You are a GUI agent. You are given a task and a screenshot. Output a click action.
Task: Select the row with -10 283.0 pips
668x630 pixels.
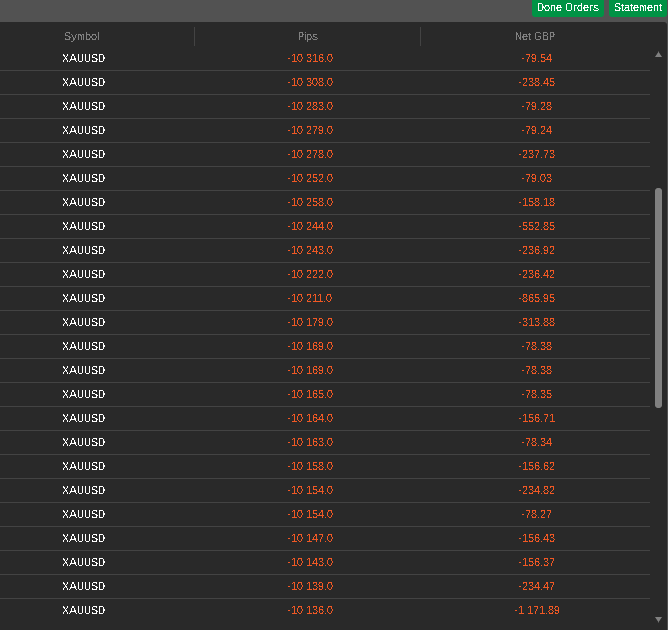[325, 106]
